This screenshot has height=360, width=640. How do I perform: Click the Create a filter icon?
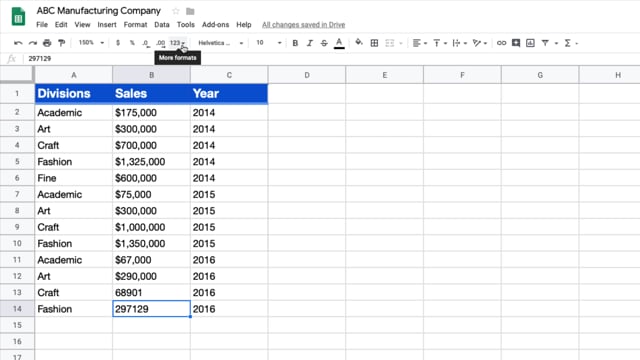545,43
